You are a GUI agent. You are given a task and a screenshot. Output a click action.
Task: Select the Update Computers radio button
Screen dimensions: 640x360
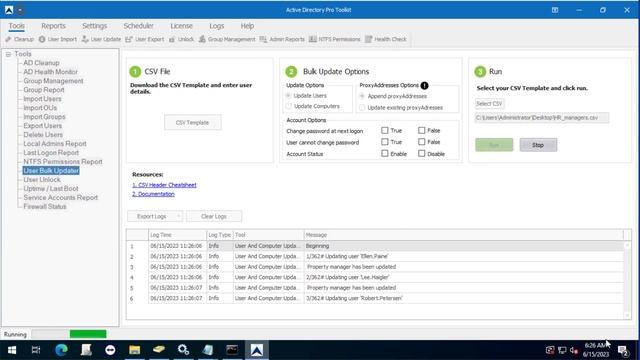coord(289,106)
